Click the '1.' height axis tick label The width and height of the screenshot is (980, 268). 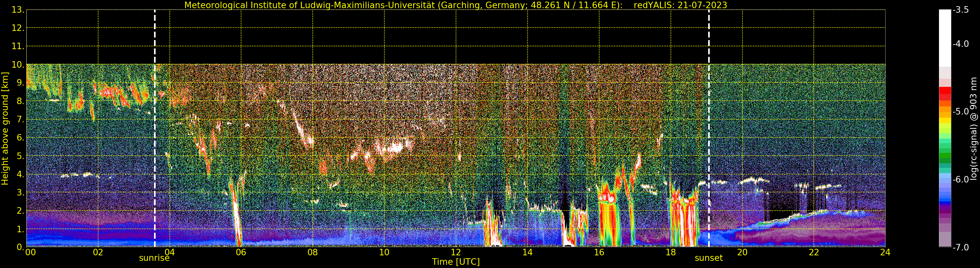click(21, 229)
